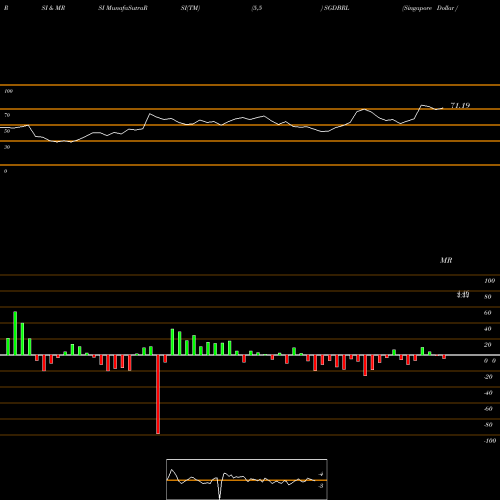Image resolution: width=500 pixels, height=500 pixels.
Task: Open the mini overview chart thumbnail
Action: tap(247, 479)
